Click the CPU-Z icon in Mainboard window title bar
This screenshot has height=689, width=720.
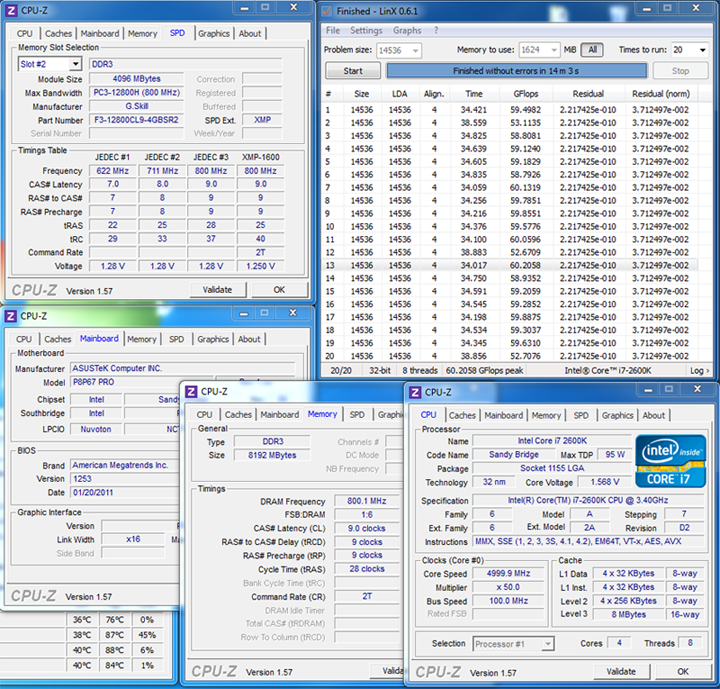coord(11,316)
